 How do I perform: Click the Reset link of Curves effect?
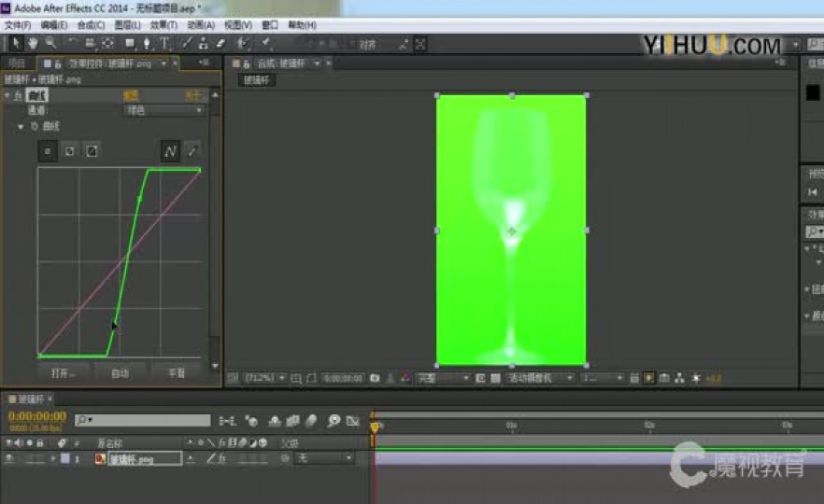131,95
